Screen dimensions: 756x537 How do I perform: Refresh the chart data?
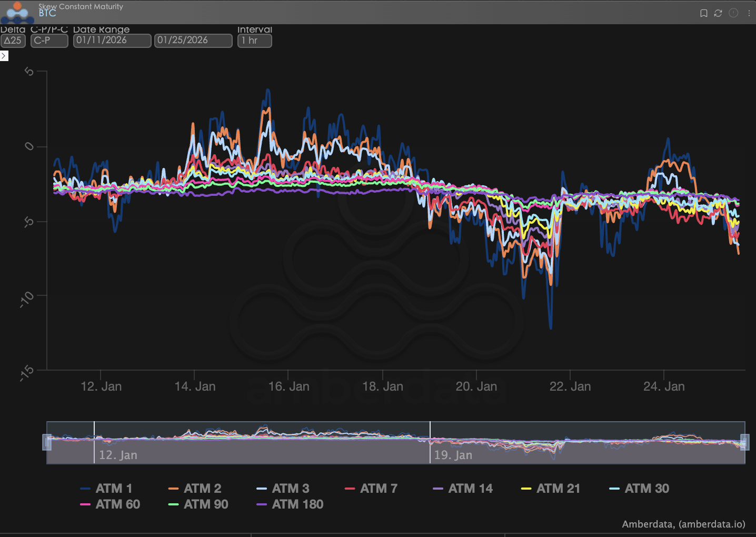click(x=718, y=13)
